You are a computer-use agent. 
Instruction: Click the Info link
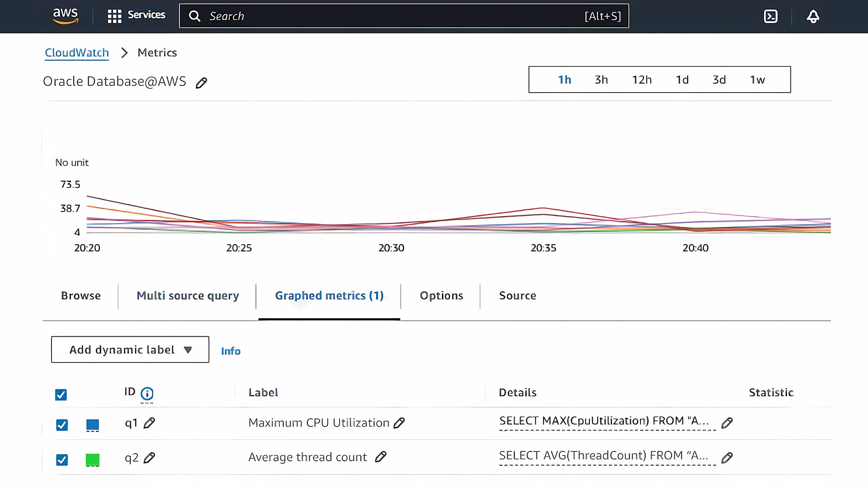231,351
